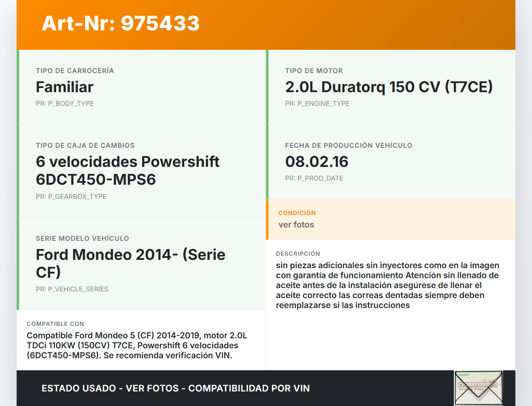The height and width of the screenshot is (406, 532).
Task: Select the PR: P_GEARBOX_TYPE label
Action: pos(71,196)
